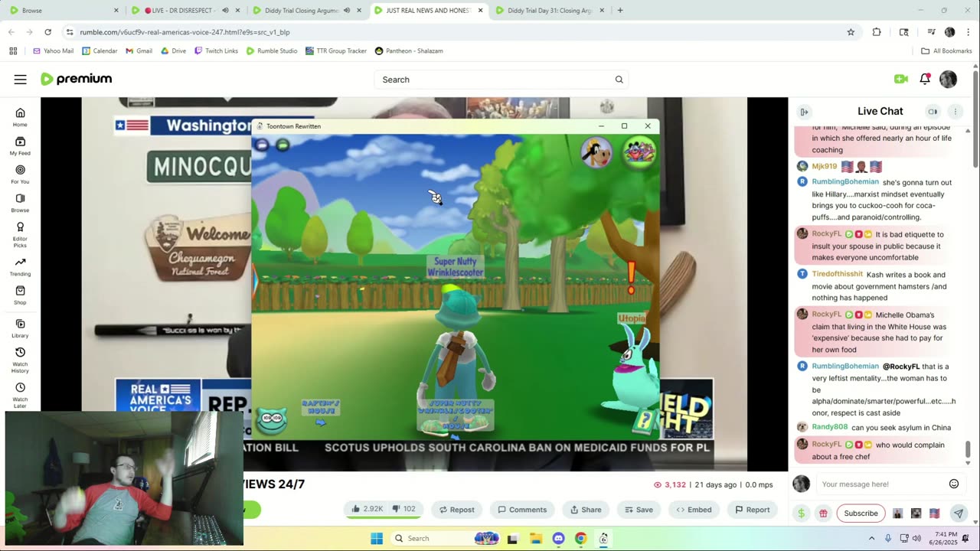The height and width of the screenshot is (551, 980).
Task: Mute the DR DISRESPECT tab audio
Action: point(225,11)
